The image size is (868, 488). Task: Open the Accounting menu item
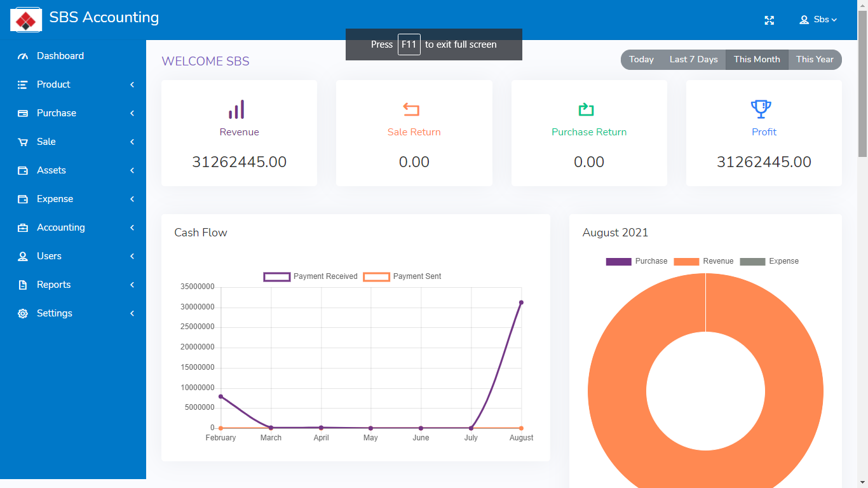[x=73, y=227]
